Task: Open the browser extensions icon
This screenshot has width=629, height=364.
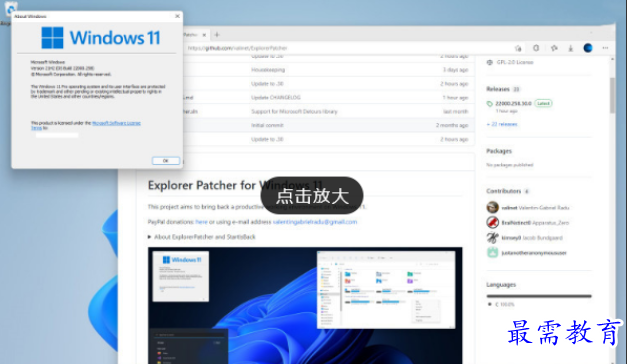Action: pos(536,48)
